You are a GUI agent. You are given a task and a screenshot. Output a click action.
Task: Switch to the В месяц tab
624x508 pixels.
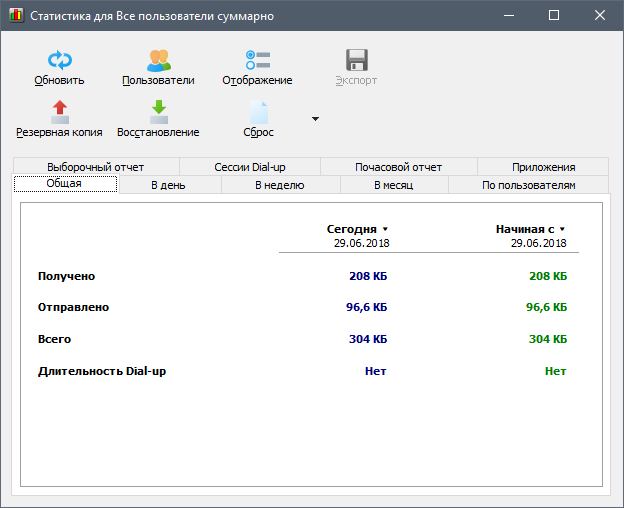394,185
